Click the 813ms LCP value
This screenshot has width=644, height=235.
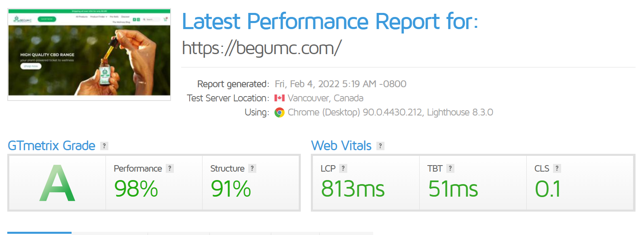(x=353, y=189)
